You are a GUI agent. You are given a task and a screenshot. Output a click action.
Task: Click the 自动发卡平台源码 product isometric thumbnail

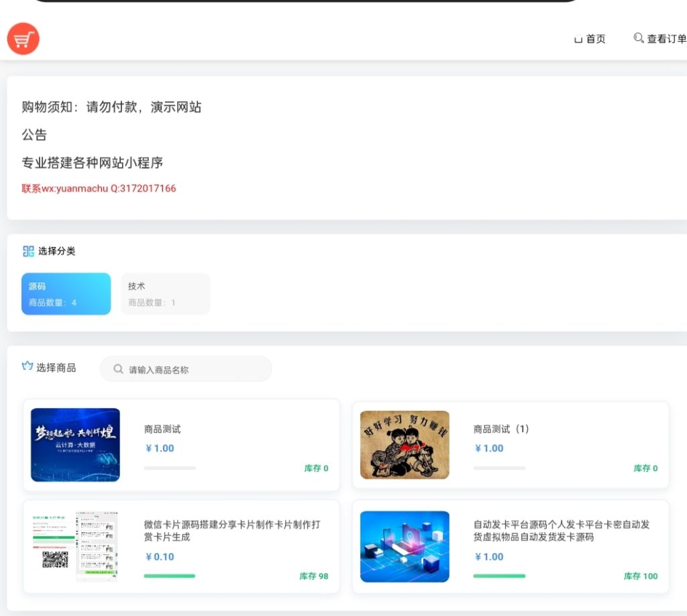tap(405, 546)
